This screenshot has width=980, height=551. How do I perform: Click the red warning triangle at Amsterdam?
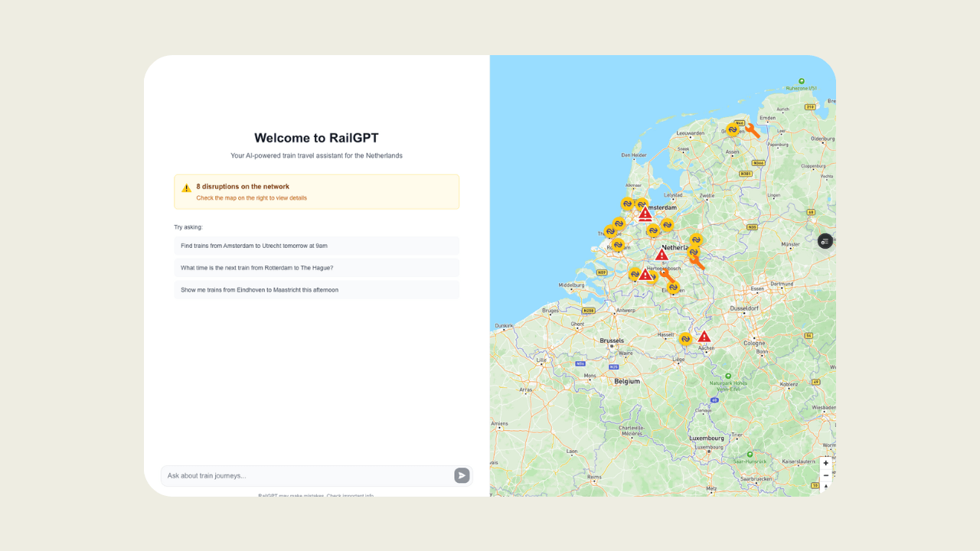[645, 215]
